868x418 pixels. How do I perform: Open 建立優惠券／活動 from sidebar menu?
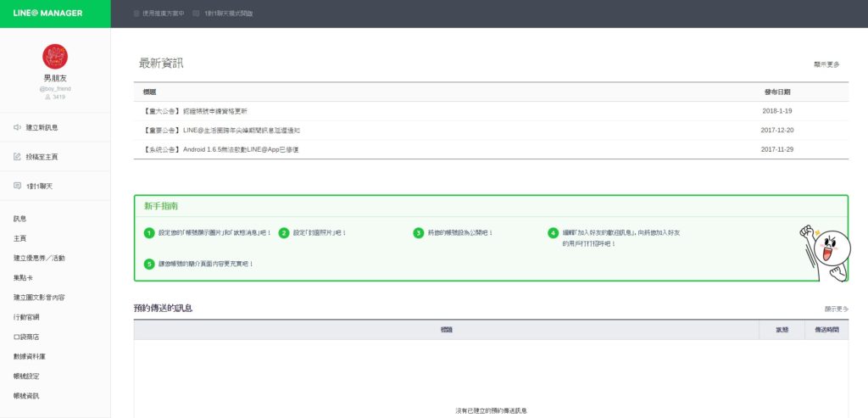tap(39, 258)
